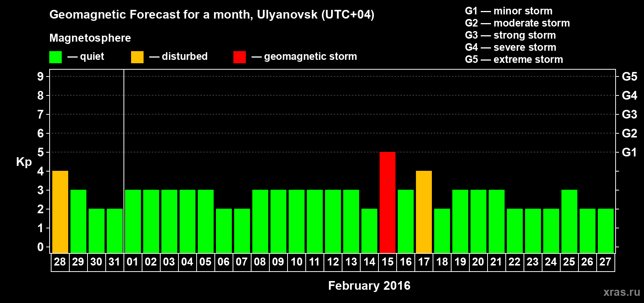The image size is (644, 303).
Task: Click the 'G1 — minor storm' legend line
Action: pos(509,11)
